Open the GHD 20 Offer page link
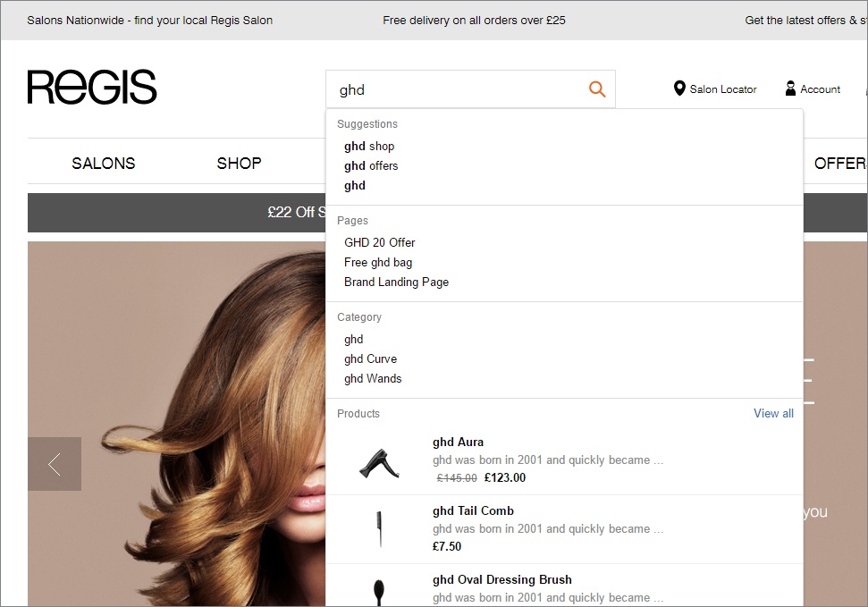This screenshot has height=607, width=868. (380, 242)
